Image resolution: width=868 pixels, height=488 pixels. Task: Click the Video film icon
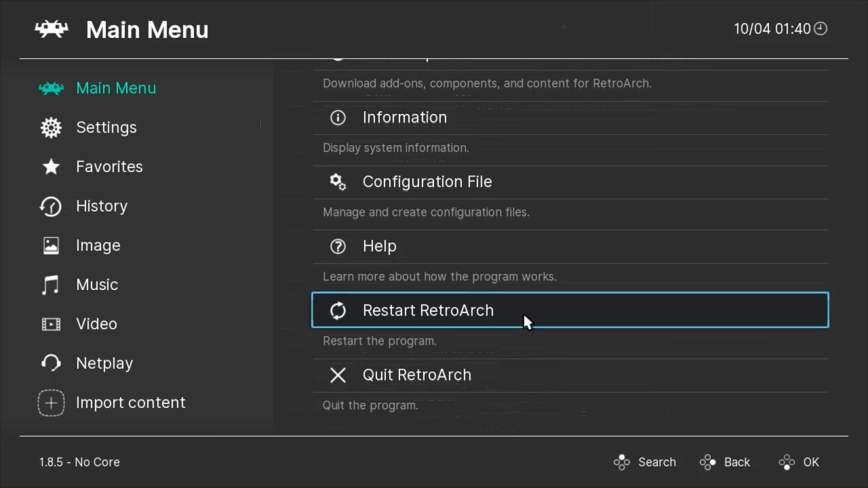pyautogui.click(x=51, y=324)
